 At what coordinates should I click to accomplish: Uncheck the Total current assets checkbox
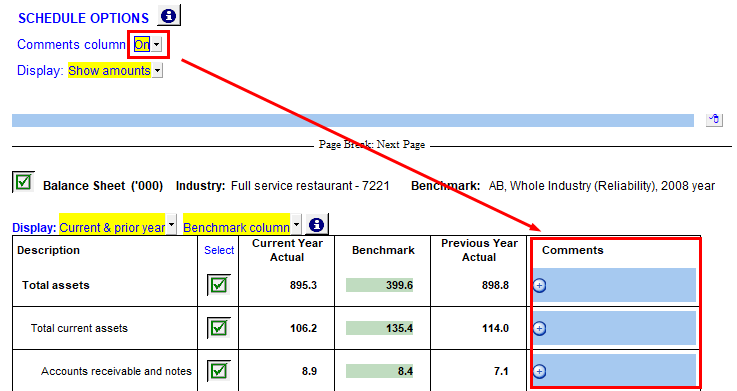(x=219, y=328)
